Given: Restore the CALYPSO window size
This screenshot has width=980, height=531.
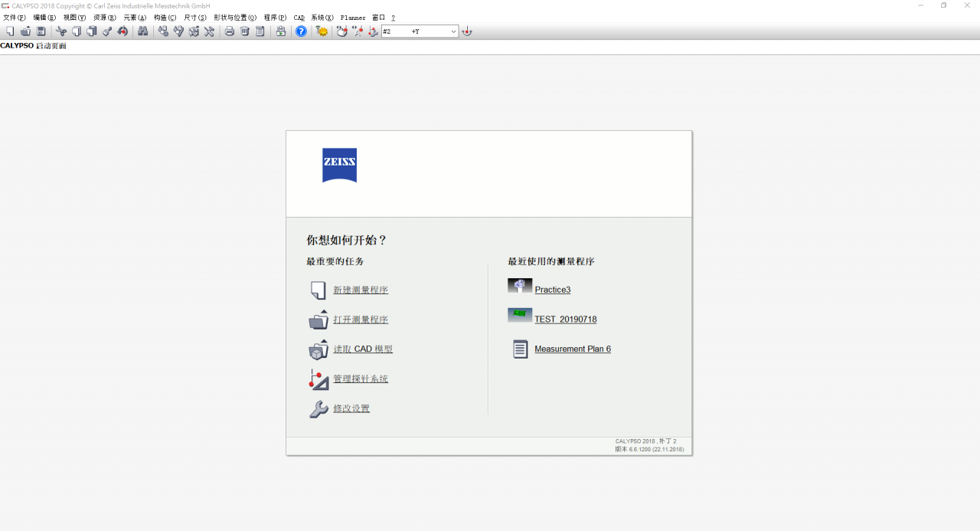Looking at the screenshot, I should click(944, 5).
